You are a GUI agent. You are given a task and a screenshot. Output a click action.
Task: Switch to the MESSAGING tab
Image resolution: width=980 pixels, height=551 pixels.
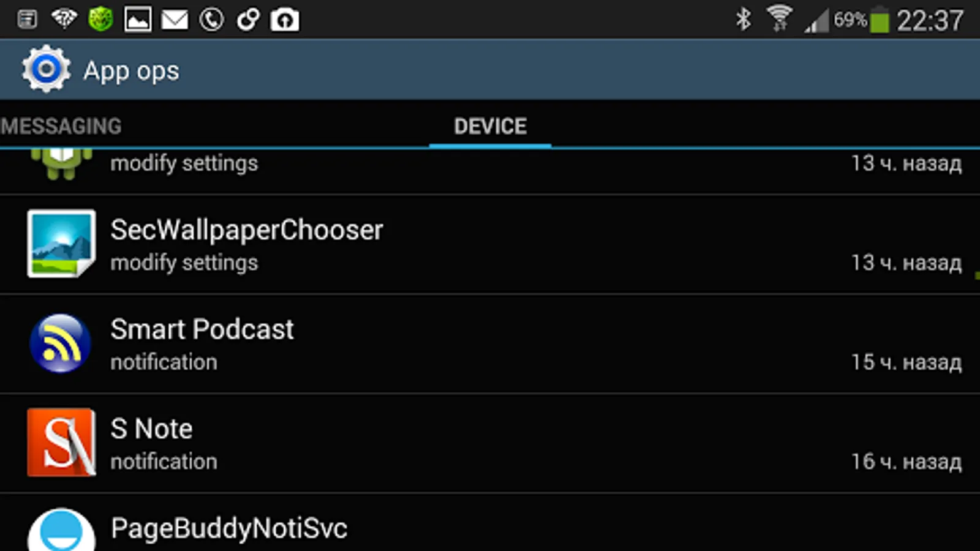(61, 126)
